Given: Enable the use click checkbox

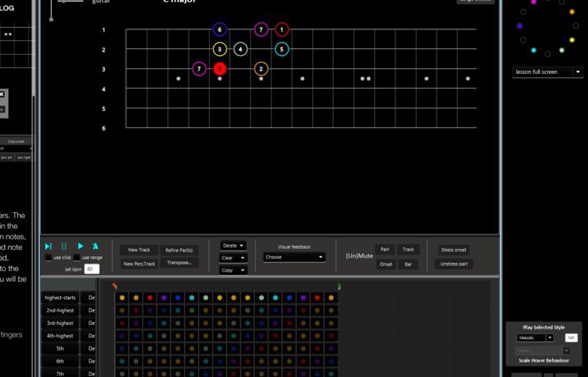Looking at the screenshot, I should 48,258.
